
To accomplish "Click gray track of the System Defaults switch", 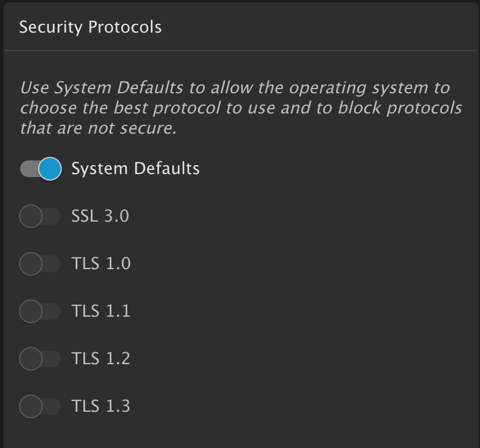I will 28,169.
